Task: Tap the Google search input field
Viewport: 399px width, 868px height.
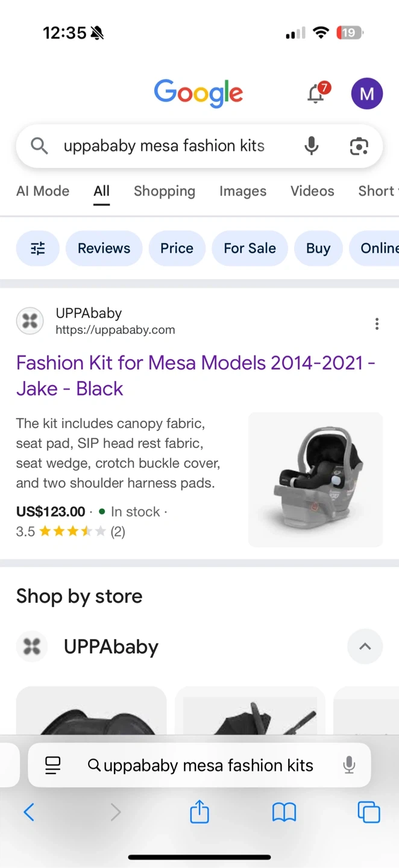Action: (164, 146)
